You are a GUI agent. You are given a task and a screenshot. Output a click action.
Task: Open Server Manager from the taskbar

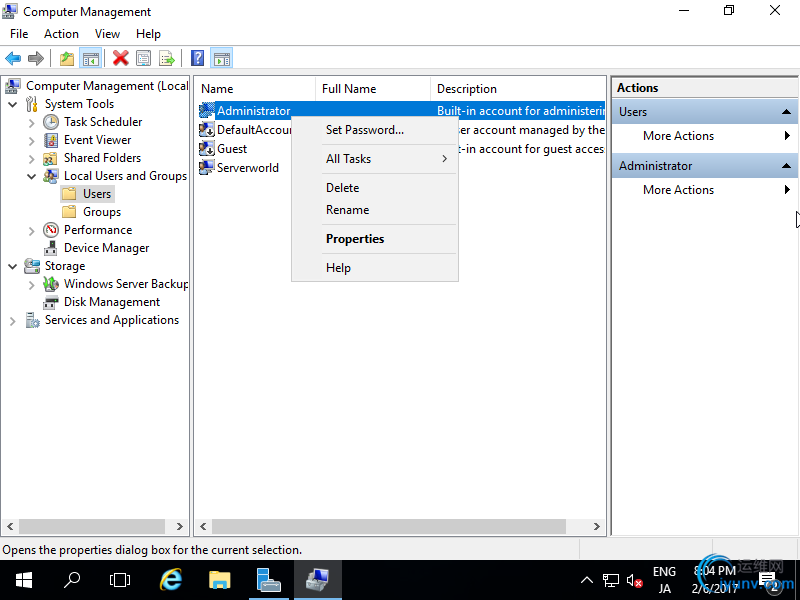tap(269, 580)
